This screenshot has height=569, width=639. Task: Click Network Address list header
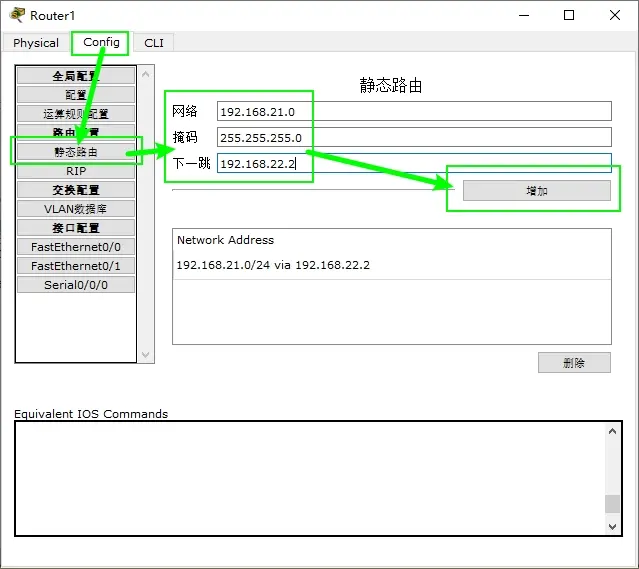tap(225, 240)
